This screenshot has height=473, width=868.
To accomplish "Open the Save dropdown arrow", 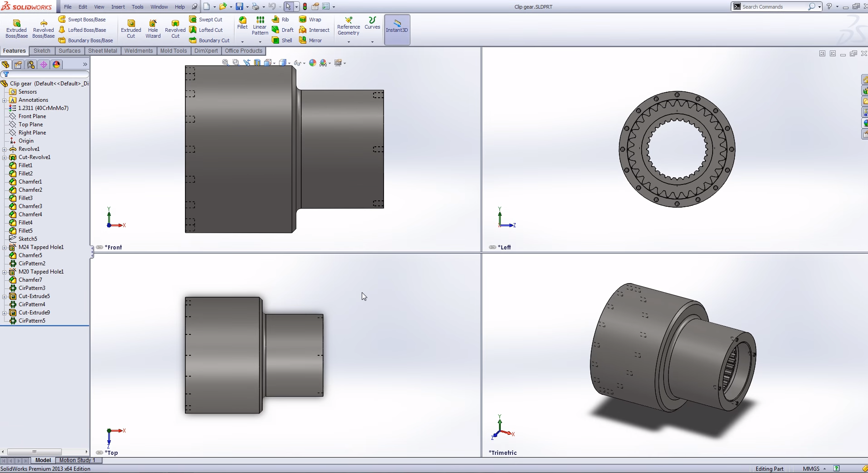I will 247,7.
